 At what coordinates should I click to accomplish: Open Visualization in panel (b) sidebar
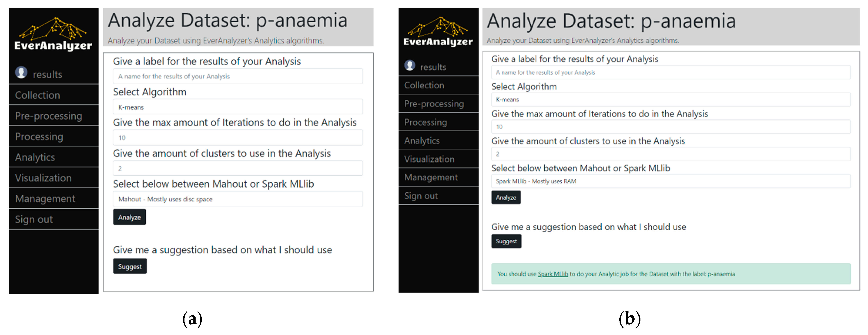click(429, 159)
